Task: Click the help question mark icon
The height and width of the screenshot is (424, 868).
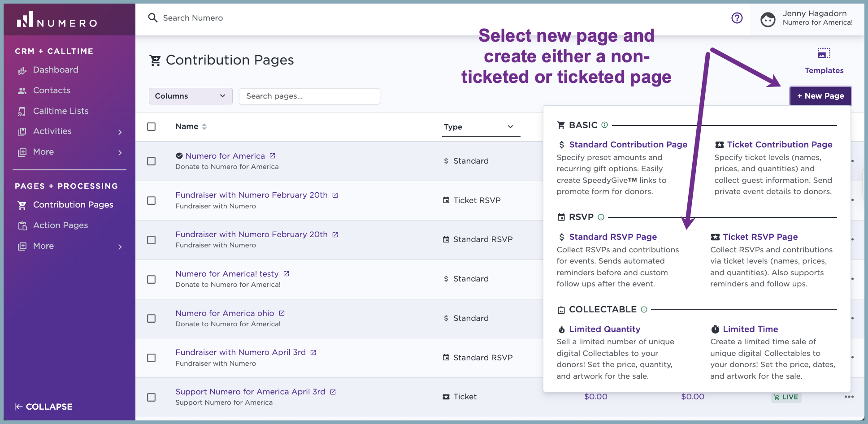Action: [x=737, y=18]
